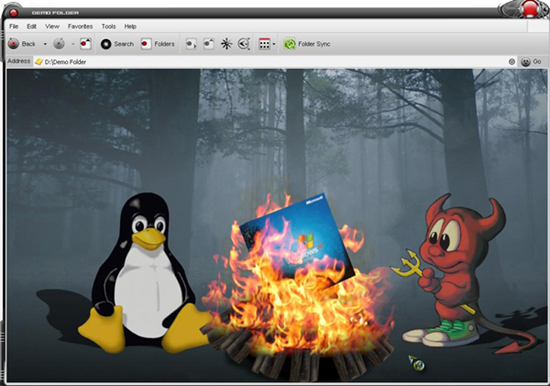Go back with the Back button
The image size is (550, 386).
click(22, 44)
